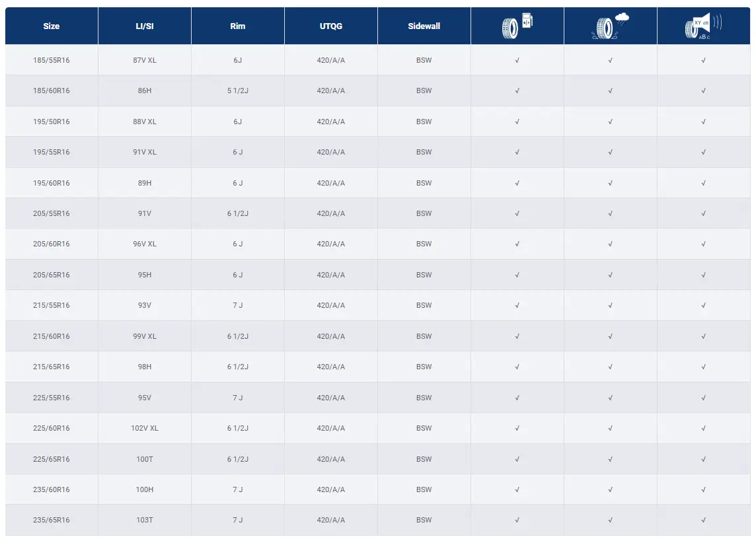Select the 205/65R16 size entry
This screenshot has width=756, height=541.
(x=52, y=275)
